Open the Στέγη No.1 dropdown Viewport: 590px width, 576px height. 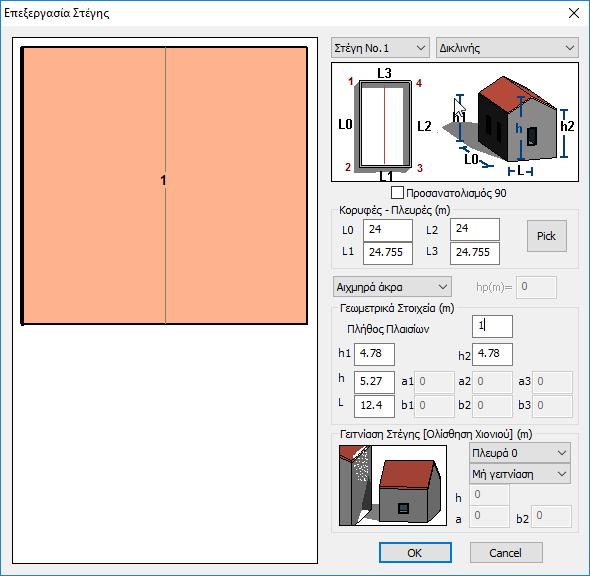click(x=380, y=48)
